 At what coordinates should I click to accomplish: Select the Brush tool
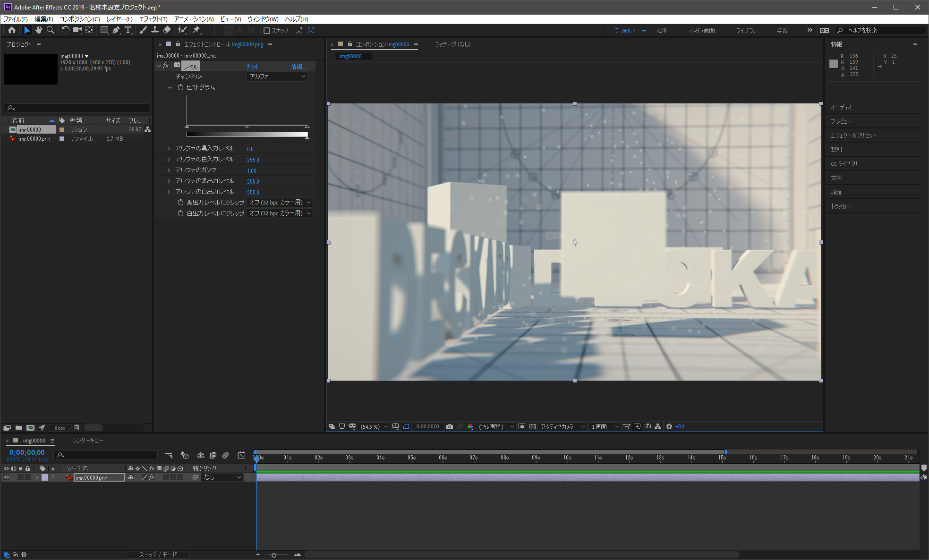(143, 30)
